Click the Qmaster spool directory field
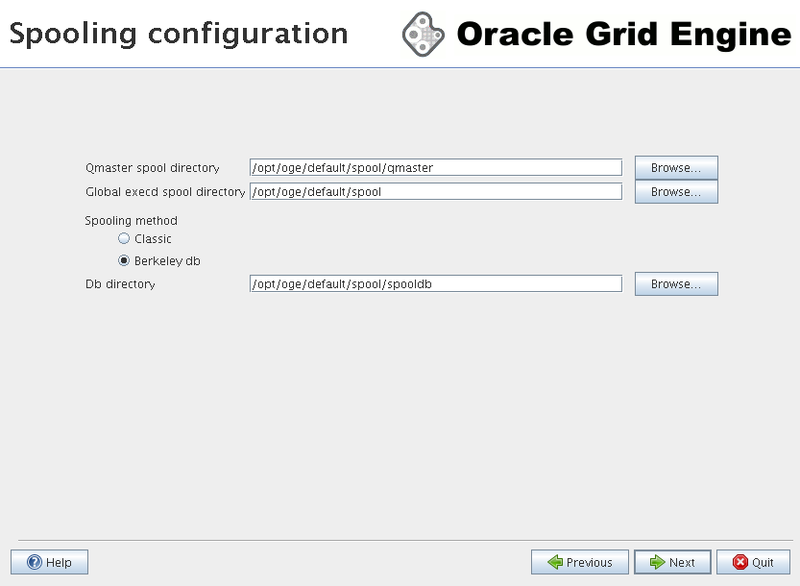 point(436,168)
